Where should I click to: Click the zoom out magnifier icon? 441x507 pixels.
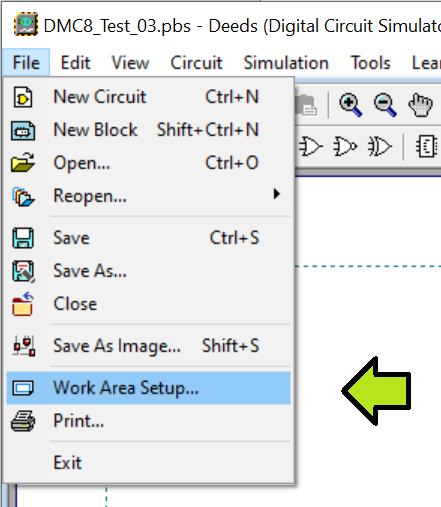click(385, 105)
